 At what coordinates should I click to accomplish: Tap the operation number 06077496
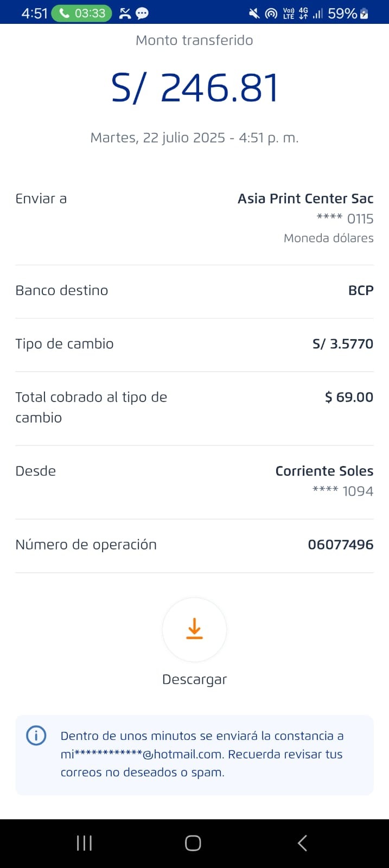[340, 545]
